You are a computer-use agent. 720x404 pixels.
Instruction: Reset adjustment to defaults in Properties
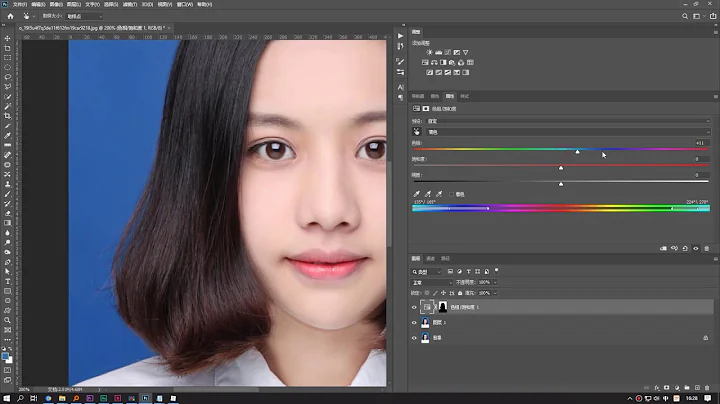pos(685,248)
